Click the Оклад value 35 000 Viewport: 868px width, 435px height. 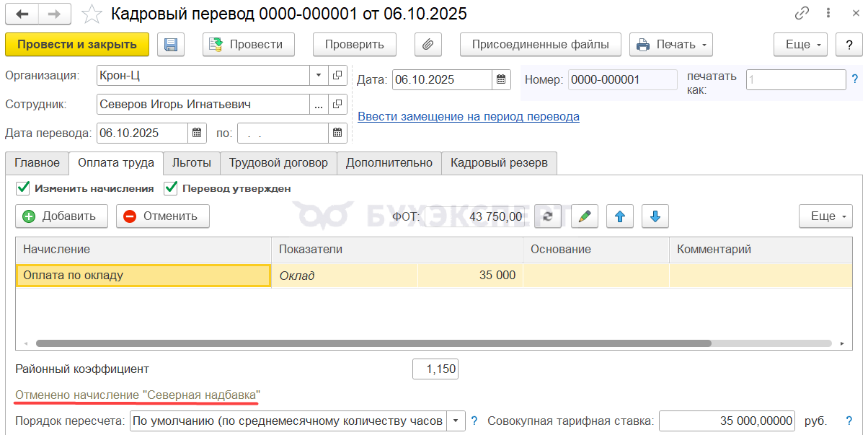(x=470, y=275)
